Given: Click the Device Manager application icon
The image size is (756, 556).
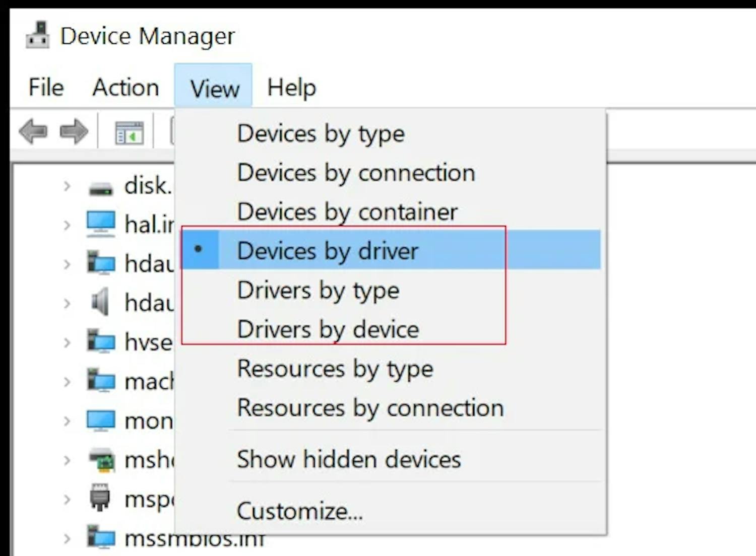Looking at the screenshot, I should 38,35.
